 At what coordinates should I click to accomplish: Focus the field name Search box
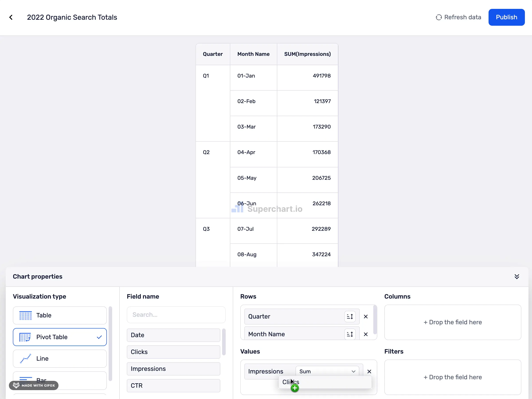tap(176, 315)
